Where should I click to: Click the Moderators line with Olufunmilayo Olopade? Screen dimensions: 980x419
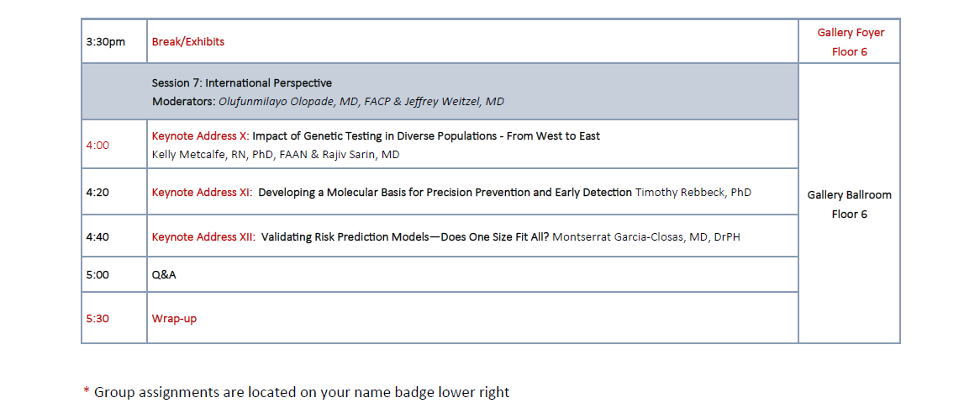328,102
